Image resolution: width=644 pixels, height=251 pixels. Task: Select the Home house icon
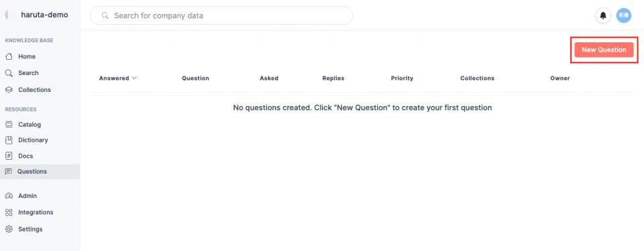pos(9,56)
